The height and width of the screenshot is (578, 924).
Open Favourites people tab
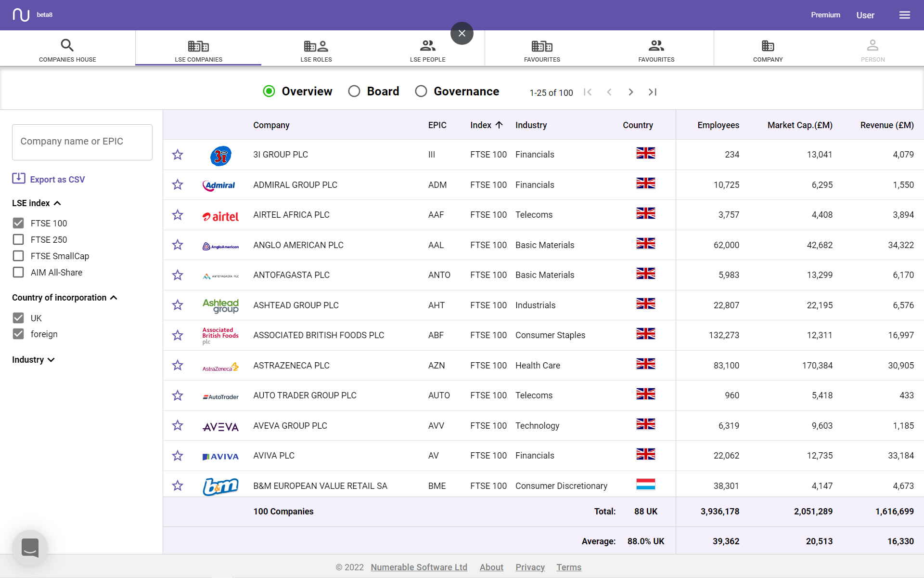pos(656,51)
